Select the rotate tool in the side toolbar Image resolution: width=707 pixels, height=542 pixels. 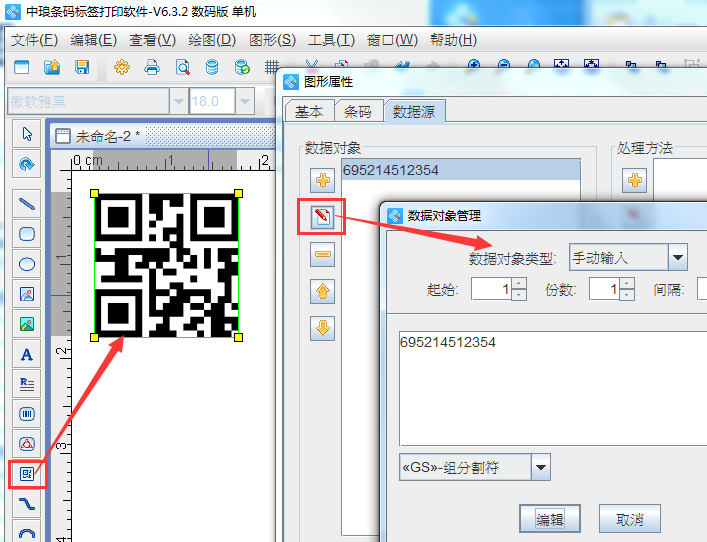pos(27,164)
